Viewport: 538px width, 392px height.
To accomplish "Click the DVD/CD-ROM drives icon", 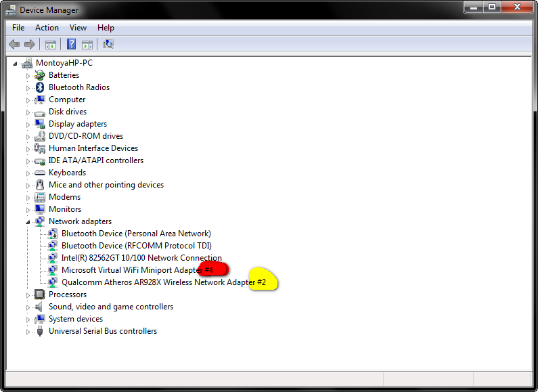I will (x=40, y=136).
